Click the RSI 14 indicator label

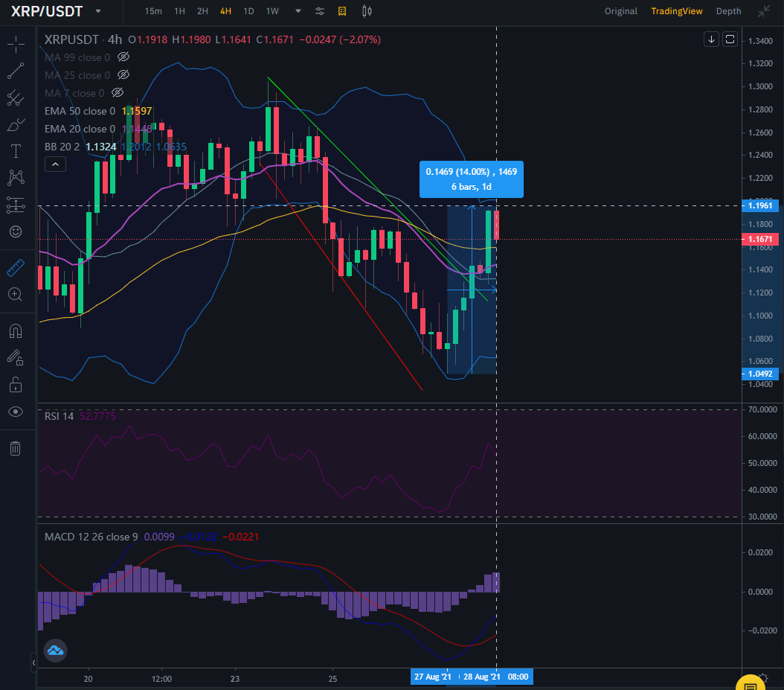coord(59,416)
